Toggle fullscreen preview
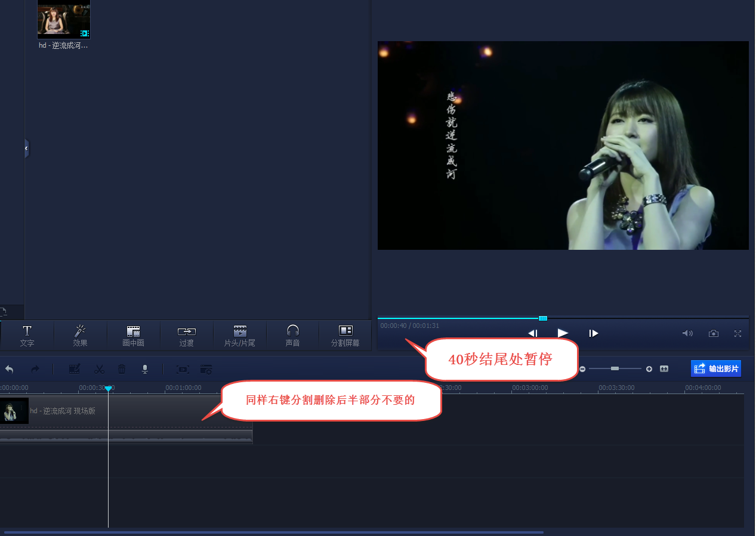756x536 pixels. [738, 333]
